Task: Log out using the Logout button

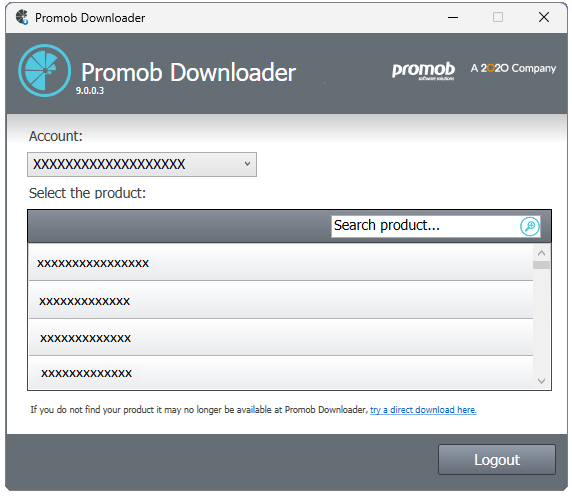Action: pos(497,460)
